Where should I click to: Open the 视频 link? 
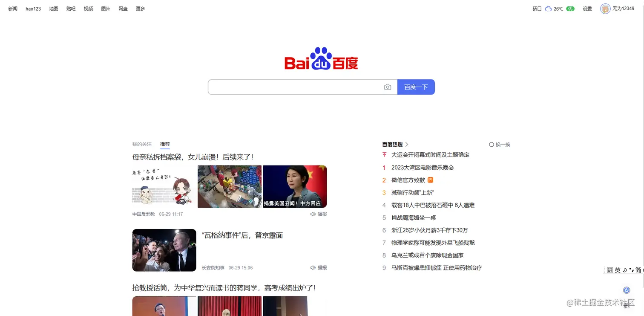click(x=89, y=9)
